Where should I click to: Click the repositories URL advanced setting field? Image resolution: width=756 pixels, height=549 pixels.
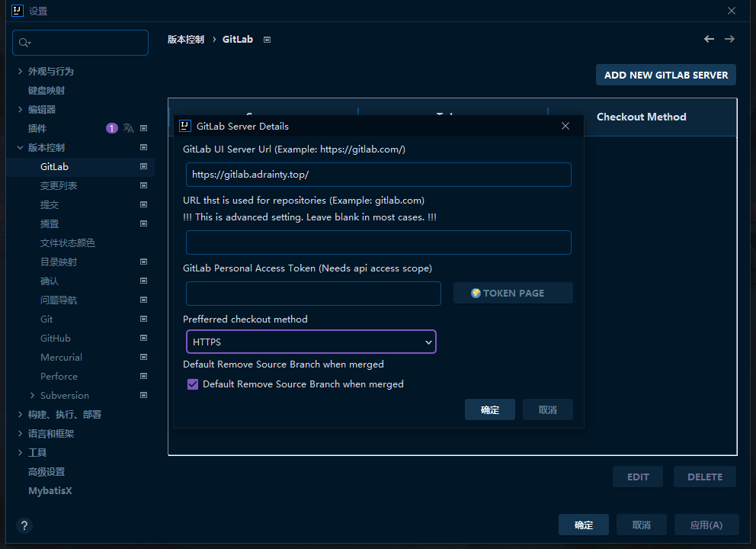click(x=379, y=242)
